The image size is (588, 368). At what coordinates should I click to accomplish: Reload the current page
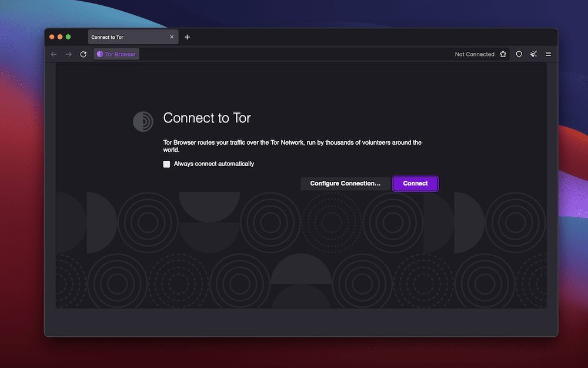(83, 54)
